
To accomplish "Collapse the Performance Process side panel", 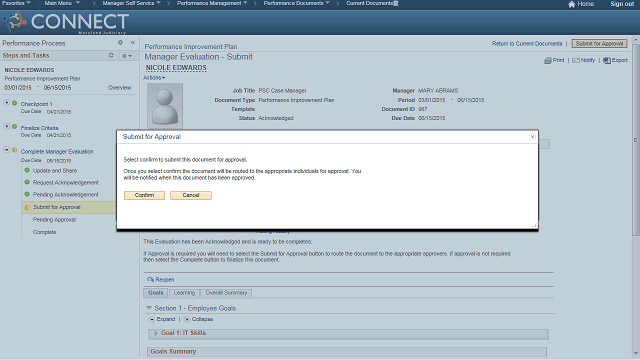I will point(133,42).
